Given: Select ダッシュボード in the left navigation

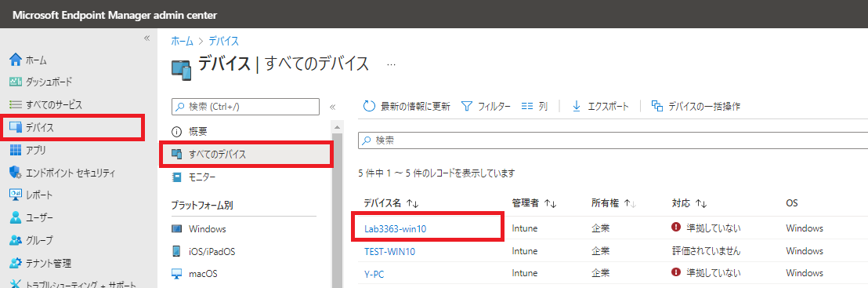Looking at the screenshot, I should click(49, 82).
